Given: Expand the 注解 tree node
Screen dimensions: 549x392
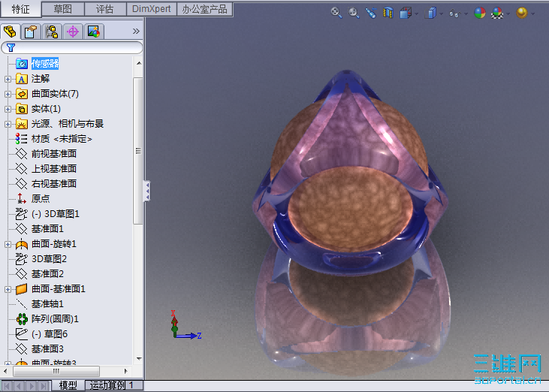Looking at the screenshot, I should [x=8, y=79].
